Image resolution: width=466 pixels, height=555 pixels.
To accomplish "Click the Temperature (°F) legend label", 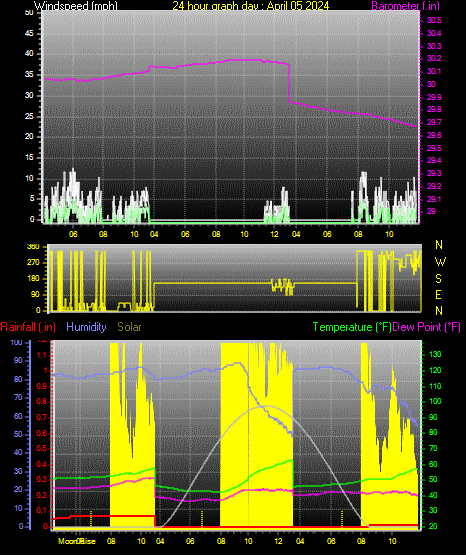I will [x=352, y=327].
